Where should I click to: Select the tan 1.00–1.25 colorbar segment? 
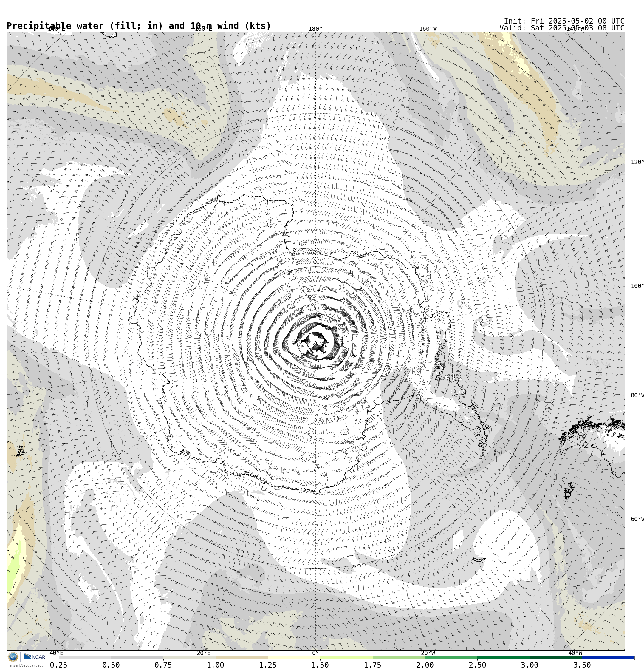[x=241, y=657]
